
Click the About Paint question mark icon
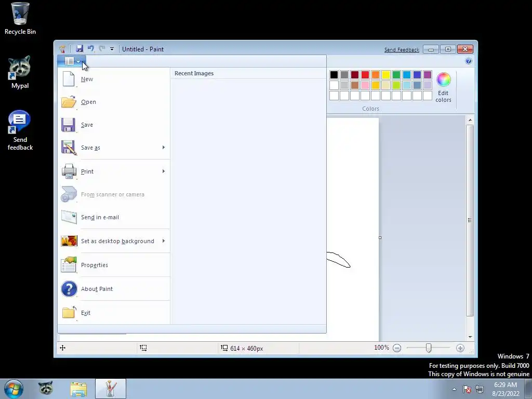tap(69, 289)
